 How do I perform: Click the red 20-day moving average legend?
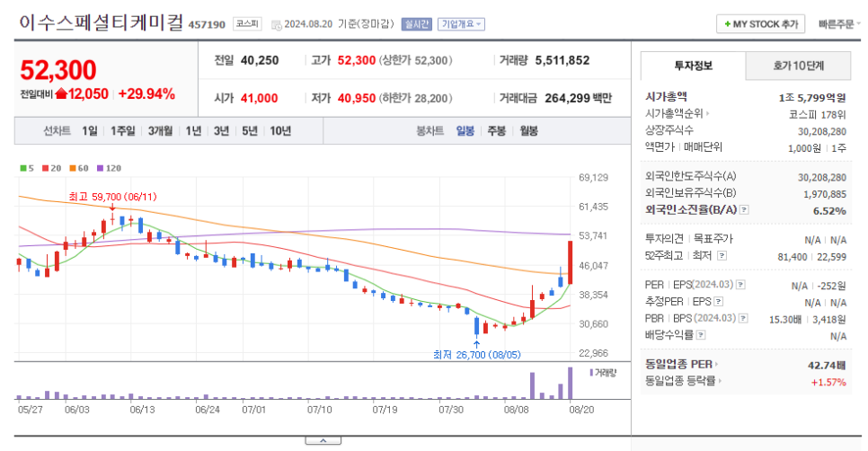click(51, 168)
